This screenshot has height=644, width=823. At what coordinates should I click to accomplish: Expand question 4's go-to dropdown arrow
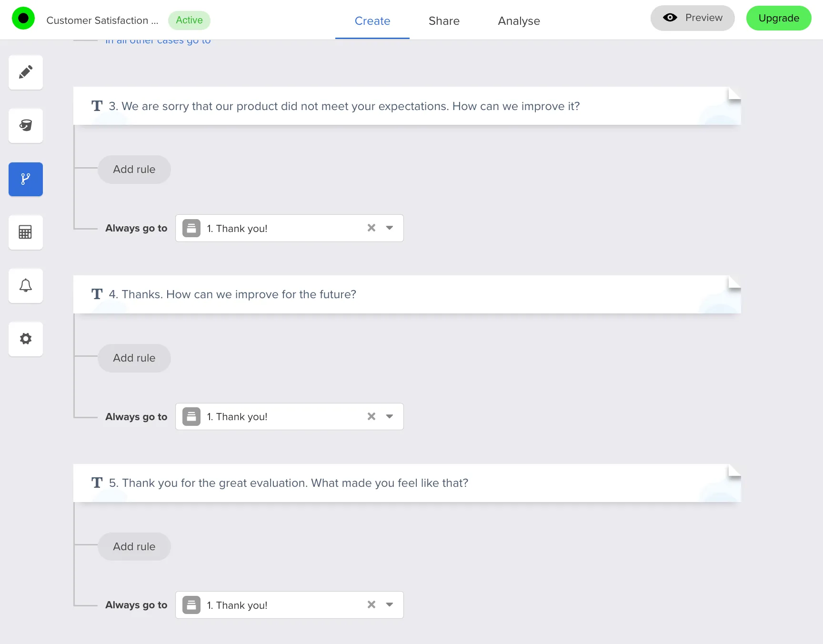(390, 417)
